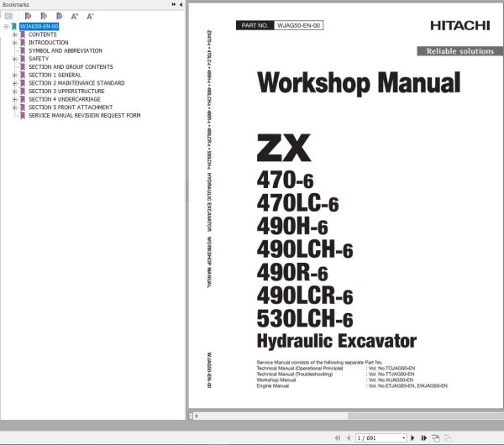Jump to SECTION AND GROUP CONTENTS
Viewport: 504px width, 445px height.
tap(71, 67)
